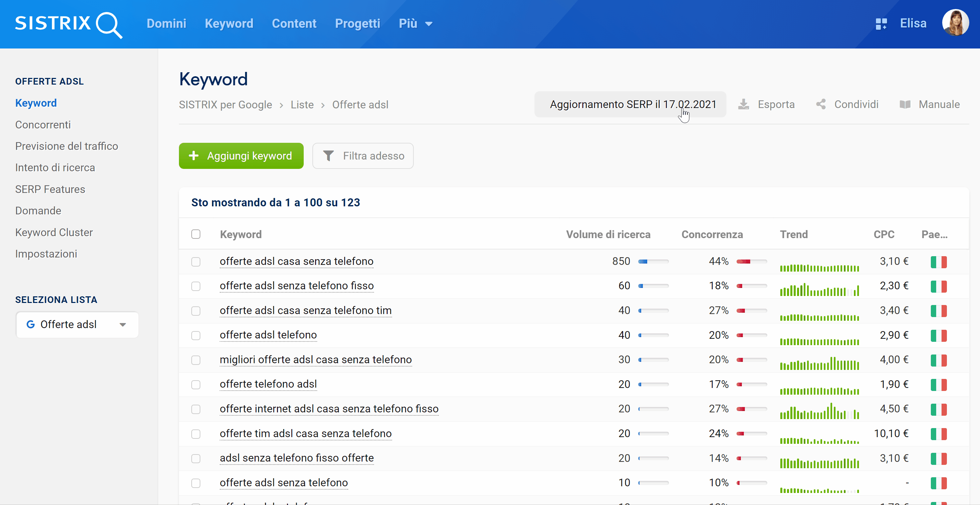Open the Keyword top navigation item

[x=229, y=23]
